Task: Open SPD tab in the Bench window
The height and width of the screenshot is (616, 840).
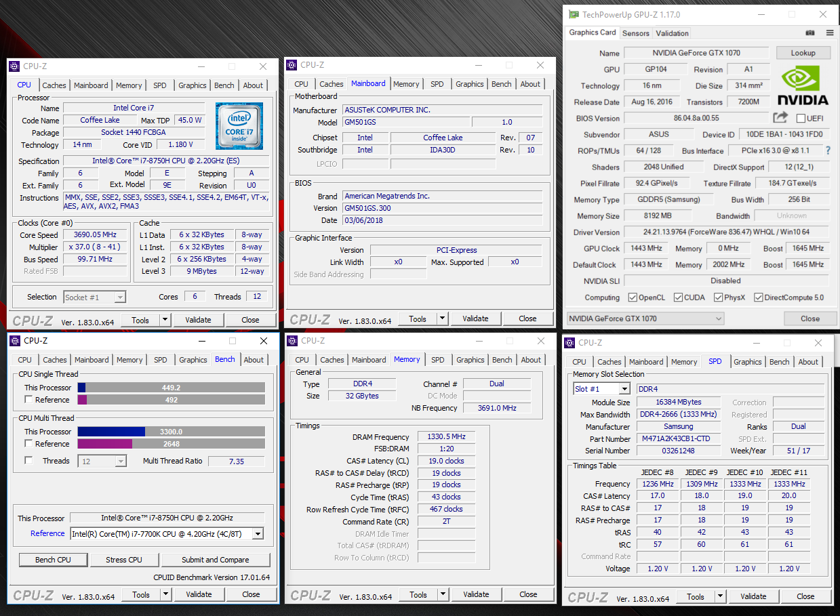Action: tap(160, 360)
